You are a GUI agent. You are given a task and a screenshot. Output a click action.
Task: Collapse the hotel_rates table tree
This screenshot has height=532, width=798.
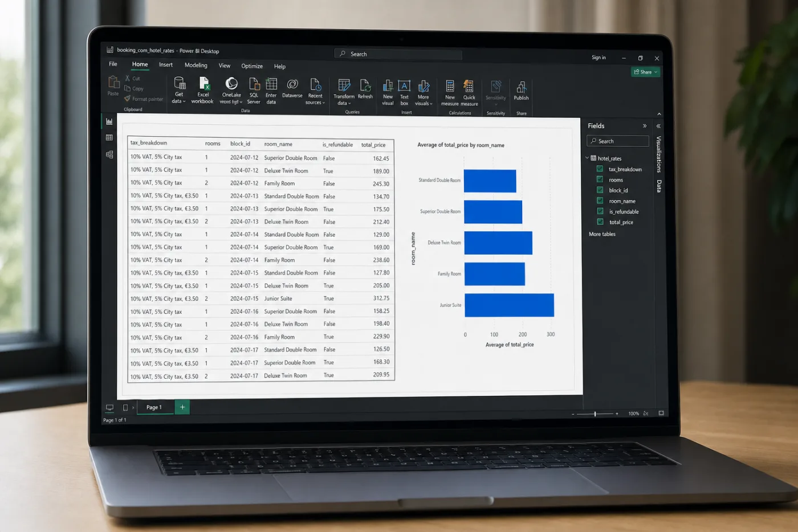[587, 158]
